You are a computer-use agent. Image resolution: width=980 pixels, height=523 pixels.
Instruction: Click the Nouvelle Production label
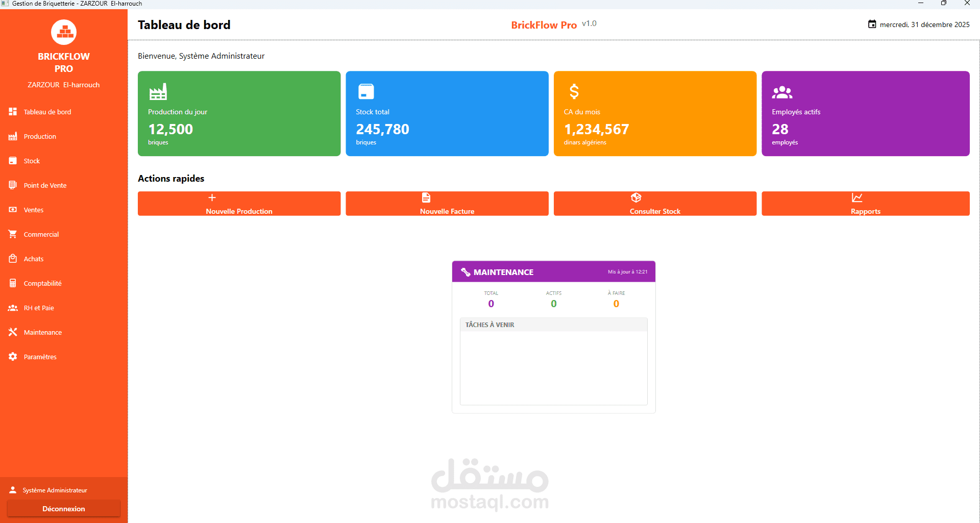click(239, 211)
